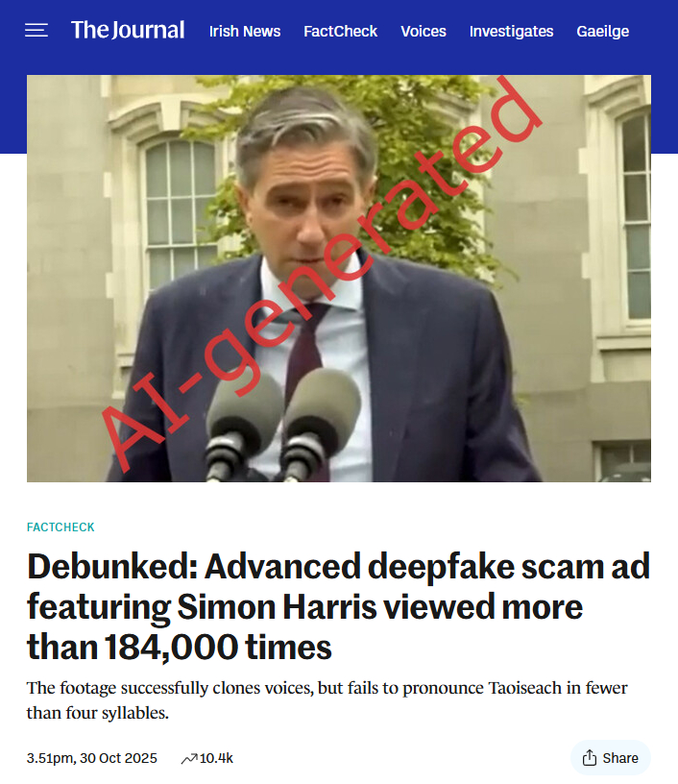Screen dimensions: 678x784
Task: Click the Debunked deepfake scam headline
Action: tap(338, 606)
